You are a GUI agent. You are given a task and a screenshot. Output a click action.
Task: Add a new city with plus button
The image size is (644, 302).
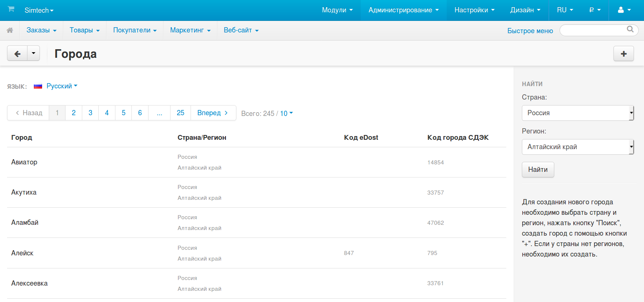pyautogui.click(x=624, y=54)
